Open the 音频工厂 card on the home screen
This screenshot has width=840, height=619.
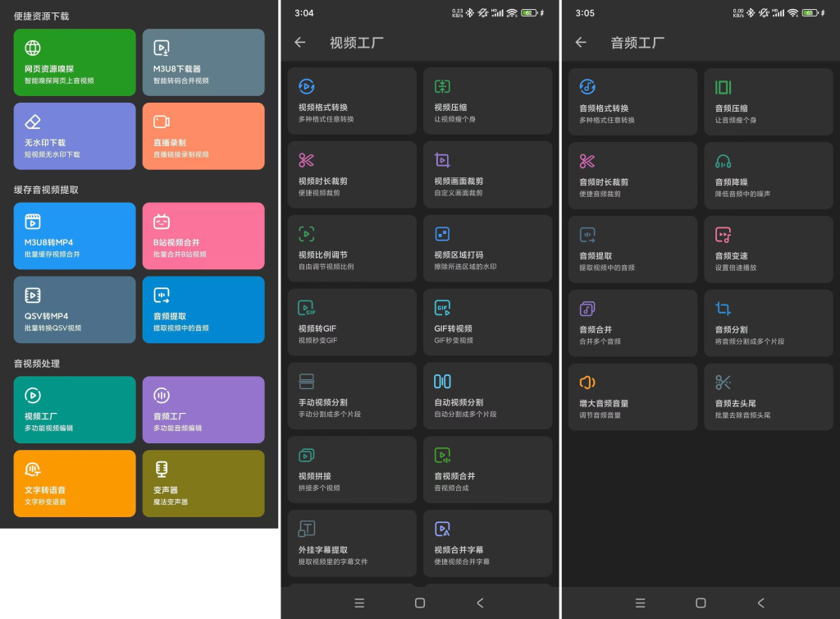[203, 410]
